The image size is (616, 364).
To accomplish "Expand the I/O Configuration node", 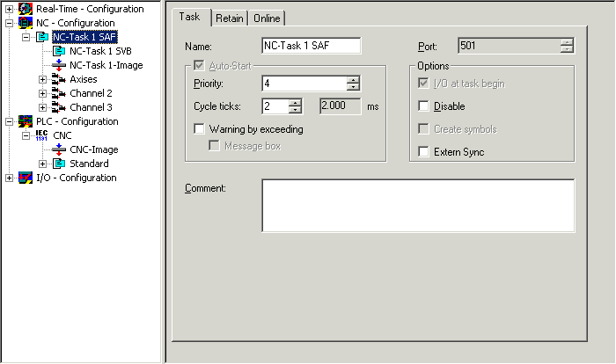I will [x=9, y=178].
